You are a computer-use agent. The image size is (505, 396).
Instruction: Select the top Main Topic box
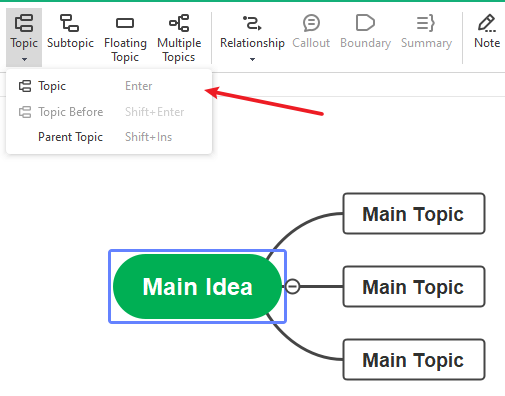[x=414, y=213]
